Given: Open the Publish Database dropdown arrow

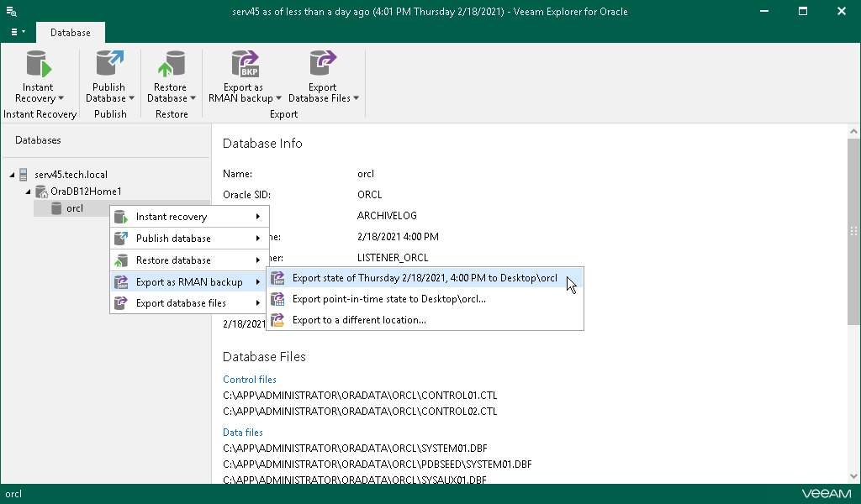Looking at the screenshot, I should (x=131, y=98).
